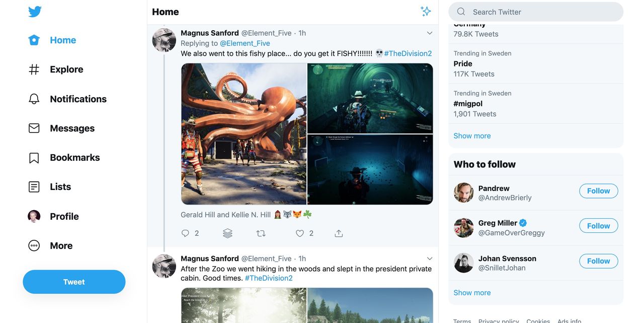Open Bookmarks with the bookmark icon
Viewport: 644px width, 323px height.
pyautogui.click(x=33, y=157)
